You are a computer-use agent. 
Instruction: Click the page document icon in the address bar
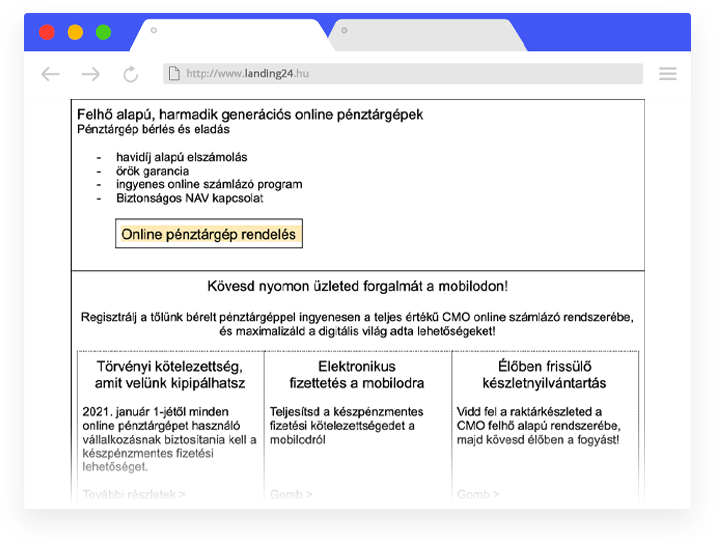point(174,74)
